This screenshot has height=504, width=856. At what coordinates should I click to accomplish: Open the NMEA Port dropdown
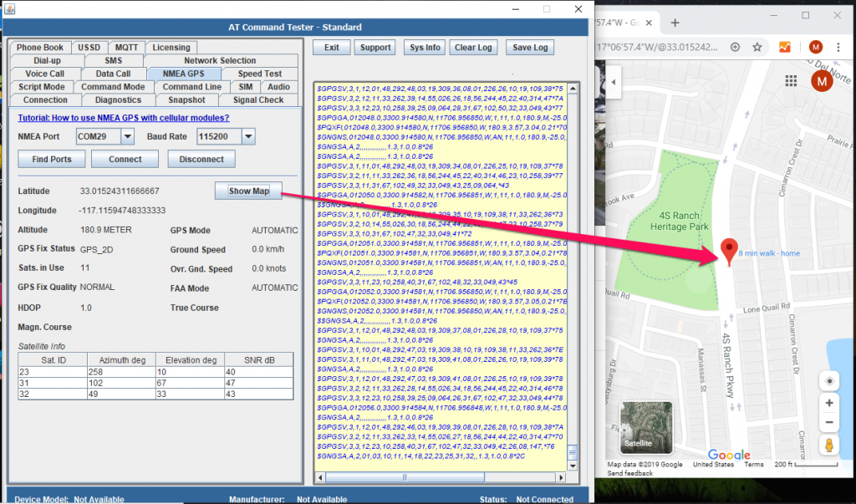click(x=127, y=136)
